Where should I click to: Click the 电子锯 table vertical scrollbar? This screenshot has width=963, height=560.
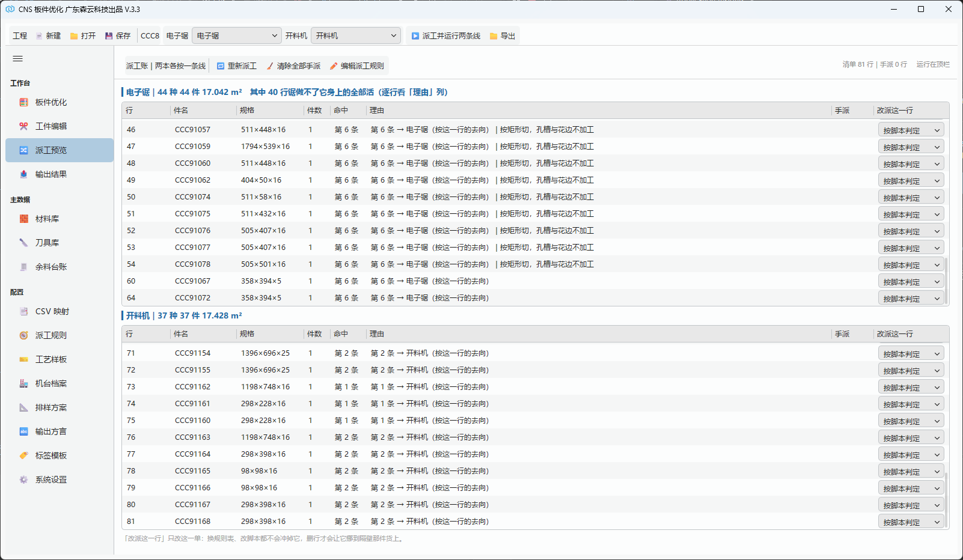point(946,280)
